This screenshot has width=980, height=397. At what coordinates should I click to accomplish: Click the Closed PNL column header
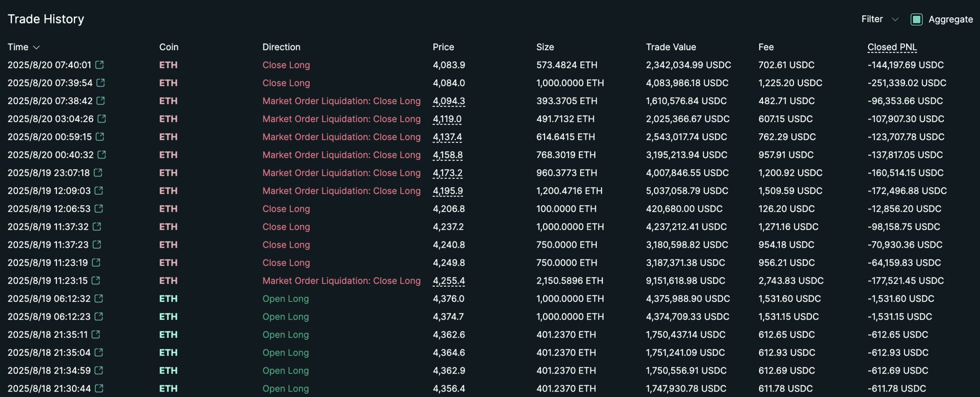click(x=892, y=47)
